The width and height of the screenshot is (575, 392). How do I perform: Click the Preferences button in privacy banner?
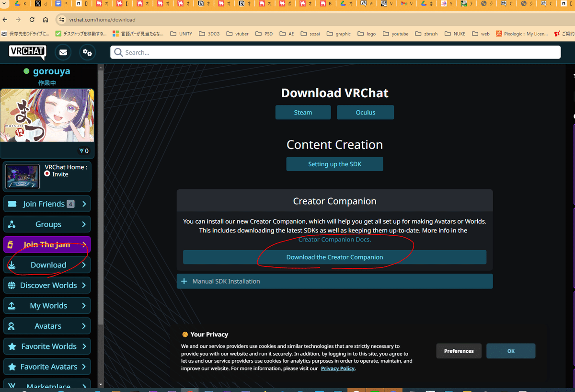pyautogui.click(x=459, y=351)
